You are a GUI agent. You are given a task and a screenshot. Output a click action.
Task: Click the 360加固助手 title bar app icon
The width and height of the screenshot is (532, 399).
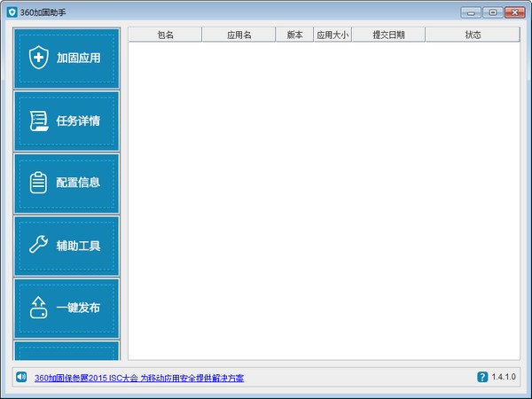tap(11, 12)
